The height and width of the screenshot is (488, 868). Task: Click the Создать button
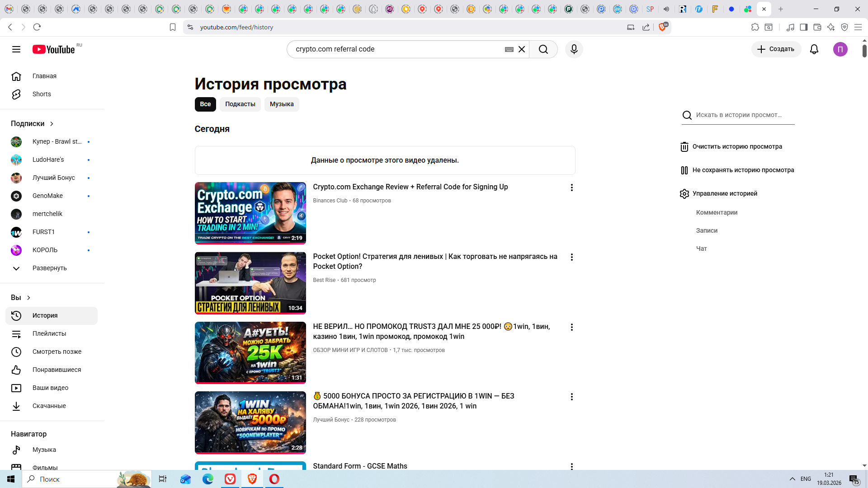pyautogui.click(x=776, y=49)
